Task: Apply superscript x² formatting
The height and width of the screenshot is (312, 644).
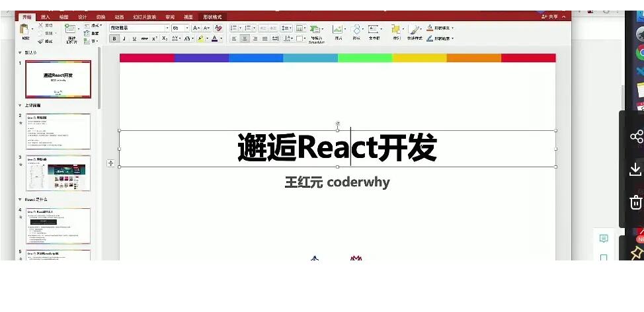Action: (155, 38)
